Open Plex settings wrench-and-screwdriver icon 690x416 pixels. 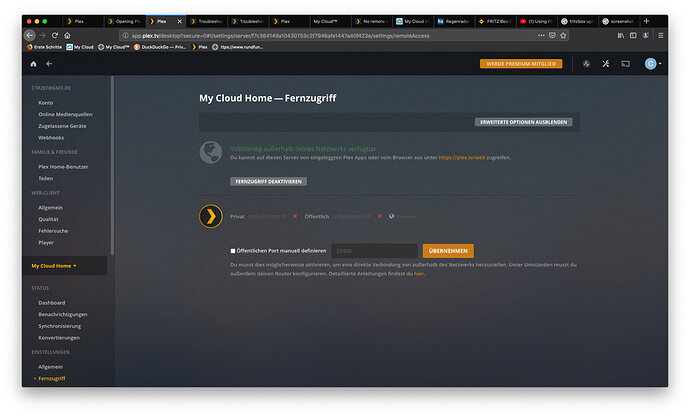tap(606, 64)
